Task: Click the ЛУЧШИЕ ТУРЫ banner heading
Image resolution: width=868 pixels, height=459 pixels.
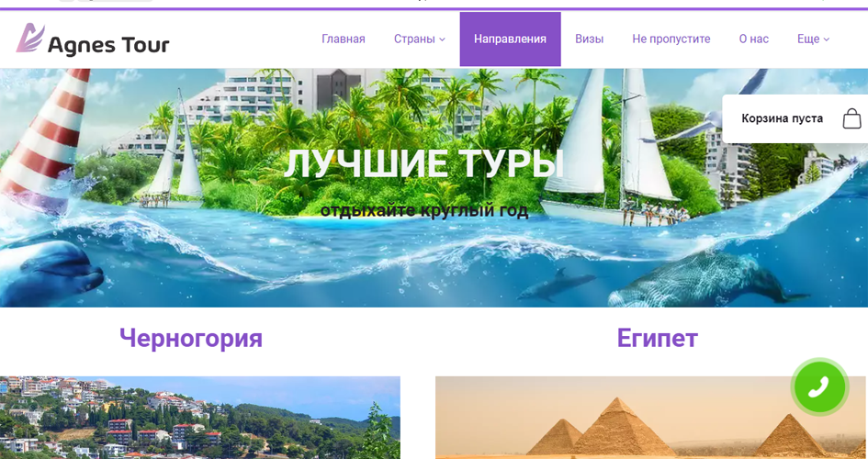Action: click(x=423, y=164)
